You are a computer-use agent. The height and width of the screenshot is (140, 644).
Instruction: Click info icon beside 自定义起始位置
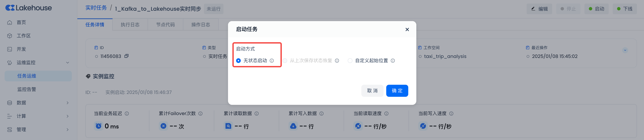[393, 60]
